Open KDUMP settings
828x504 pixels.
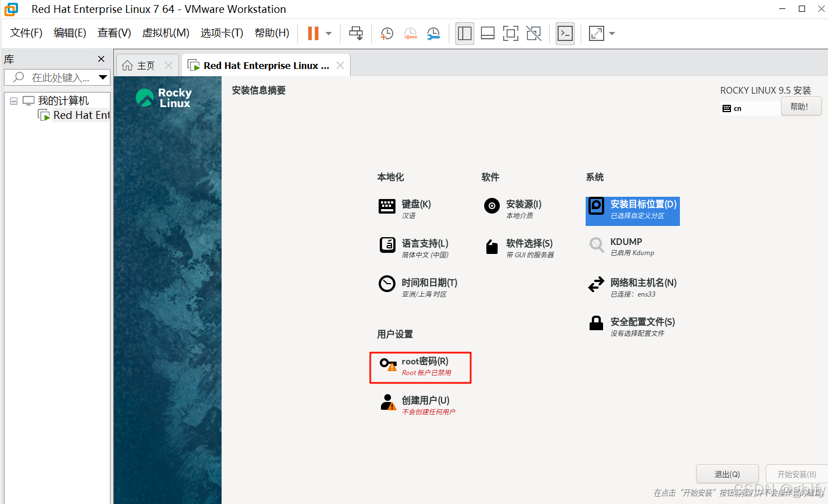[x=621, y=247]
